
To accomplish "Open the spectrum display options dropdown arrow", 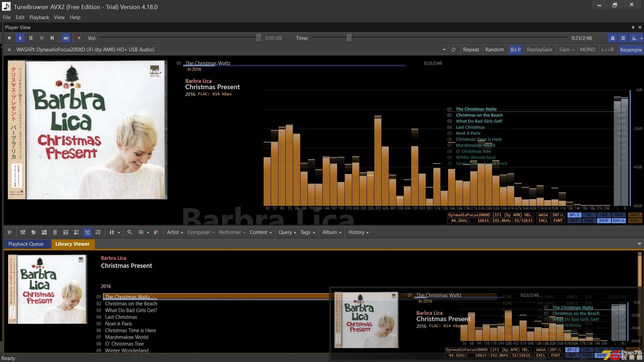I will (641, 38).
